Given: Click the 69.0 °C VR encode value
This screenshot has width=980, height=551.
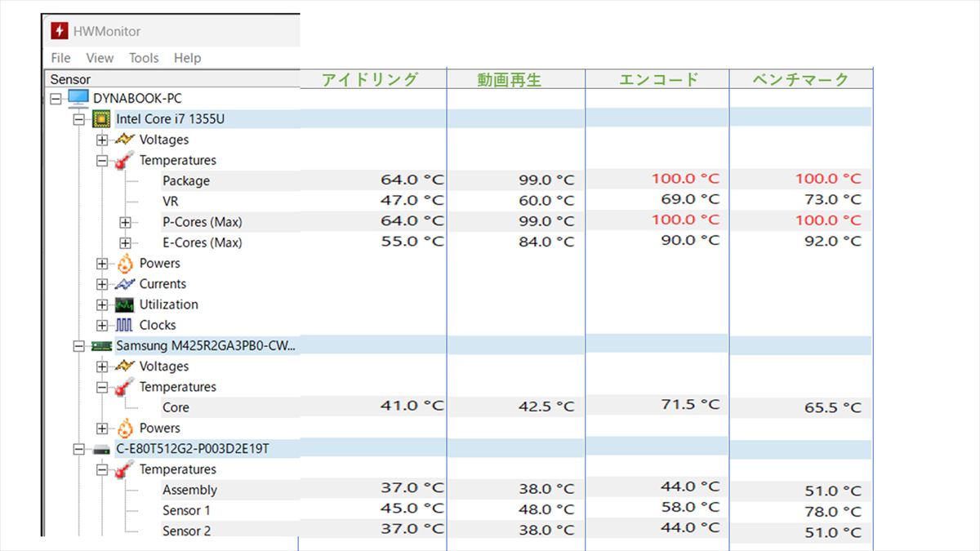Looking at the screenshot, I should (690, 199).
